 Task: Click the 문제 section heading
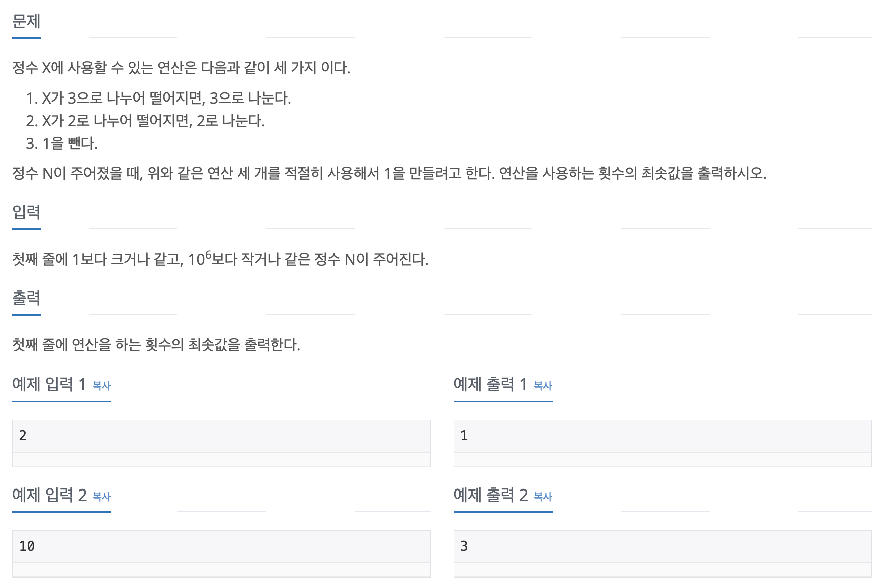[26, 21]
